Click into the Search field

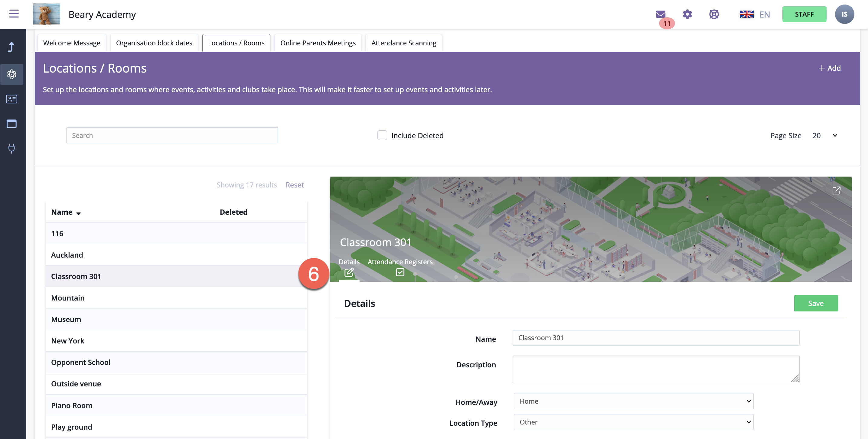click(172, 135)
